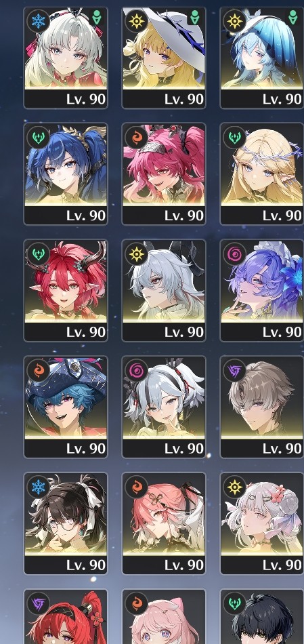Open the silver-haired Havoc character with black headband

(x=164, y=407)
